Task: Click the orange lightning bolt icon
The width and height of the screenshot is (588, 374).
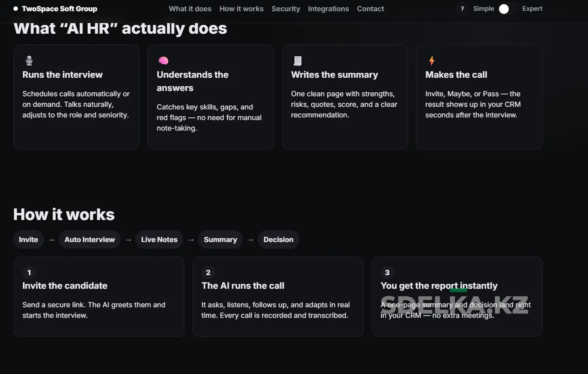Action: (x=431, y=61)
